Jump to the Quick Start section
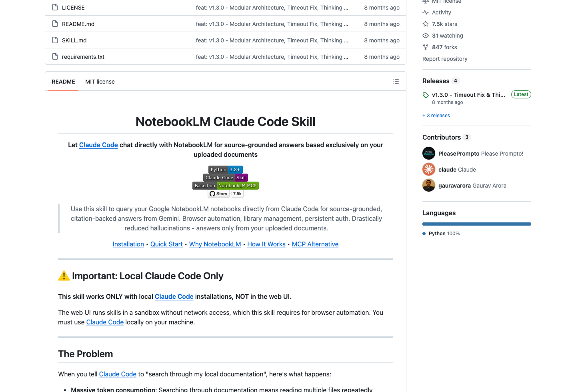 166,244
